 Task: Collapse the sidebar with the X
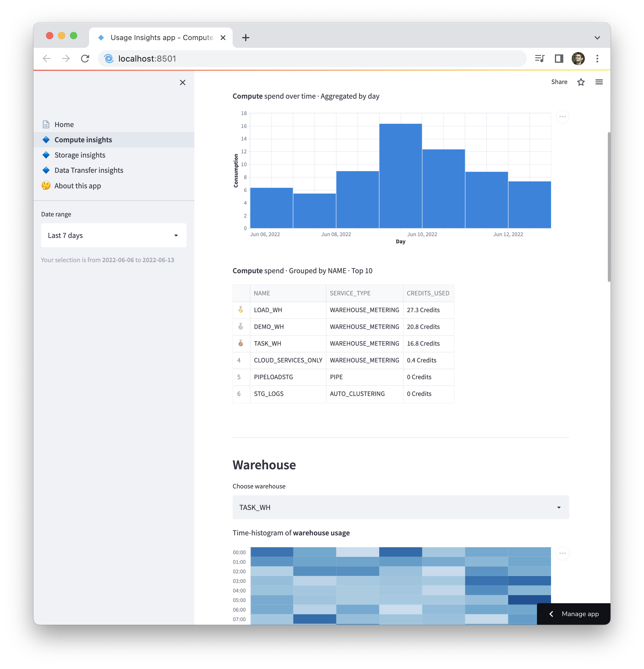coord(183,82)
